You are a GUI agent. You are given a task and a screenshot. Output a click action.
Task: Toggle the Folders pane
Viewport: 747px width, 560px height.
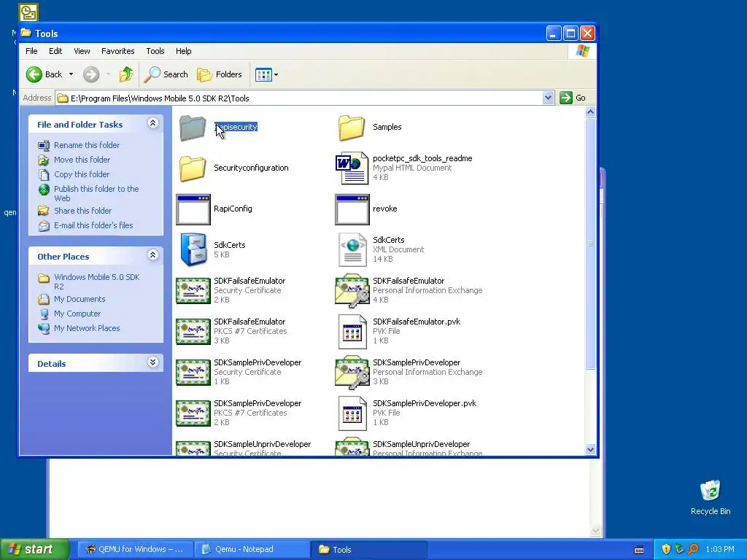click(x=220, y=74)
